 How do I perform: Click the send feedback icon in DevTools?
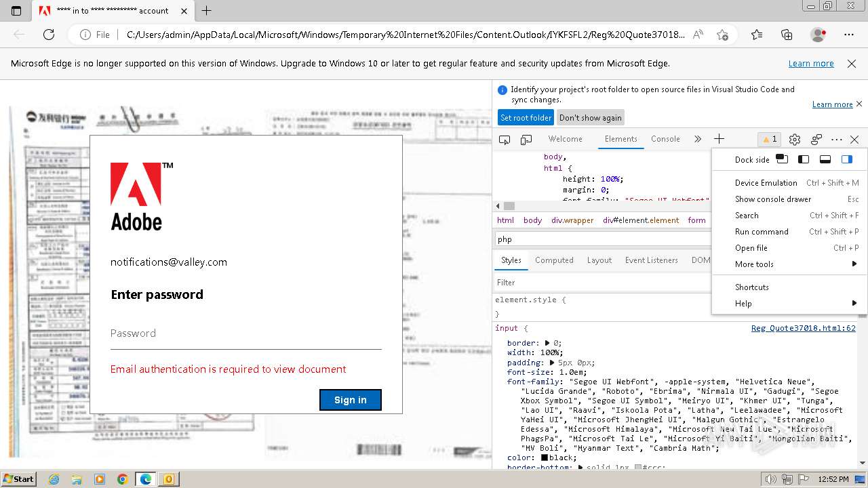pos(816,140)
